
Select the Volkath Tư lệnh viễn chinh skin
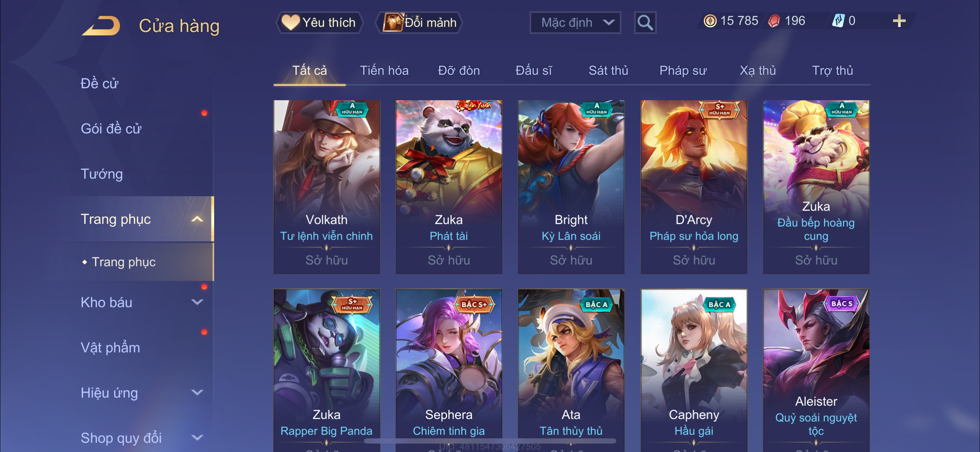326,187
